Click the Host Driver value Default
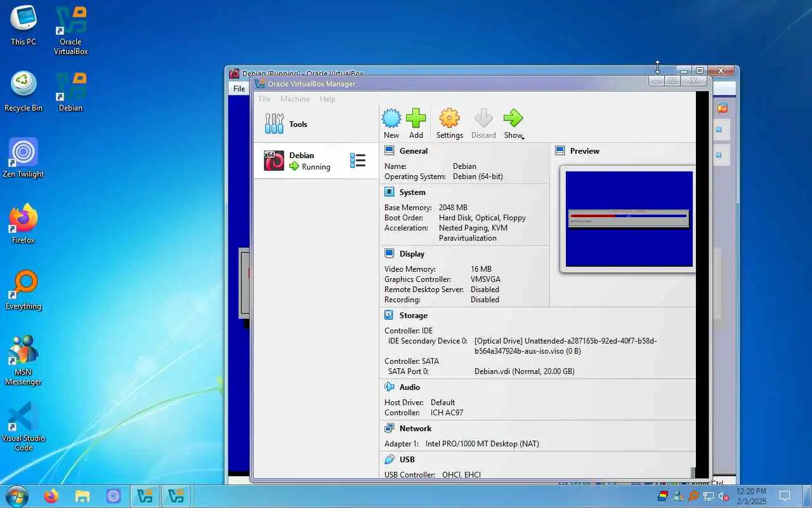812x508 pixels. (x=442, y=403)
